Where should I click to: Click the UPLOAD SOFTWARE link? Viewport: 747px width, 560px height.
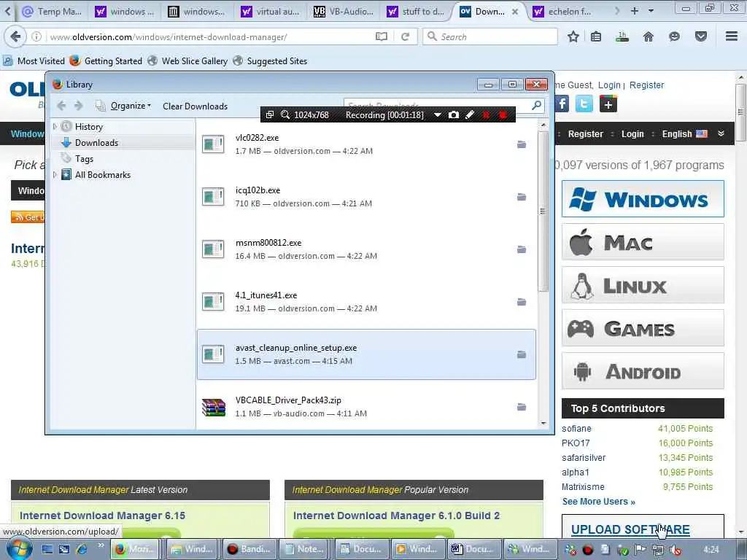tap(630, 529)
